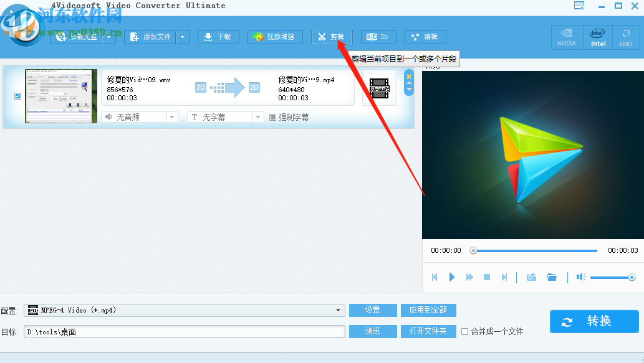
Task: Play the preview video
Action: 452,277
